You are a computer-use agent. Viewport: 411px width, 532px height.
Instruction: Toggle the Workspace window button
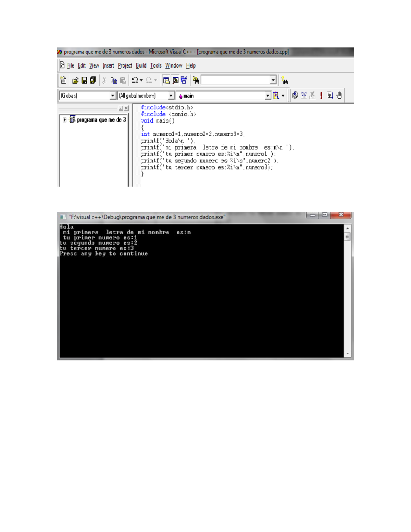pos(166,81)
